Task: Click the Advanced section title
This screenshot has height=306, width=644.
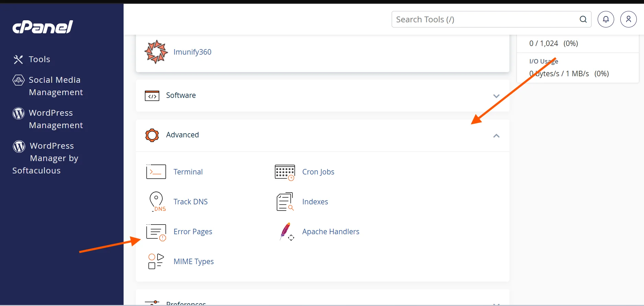Action: pos(182,135)
